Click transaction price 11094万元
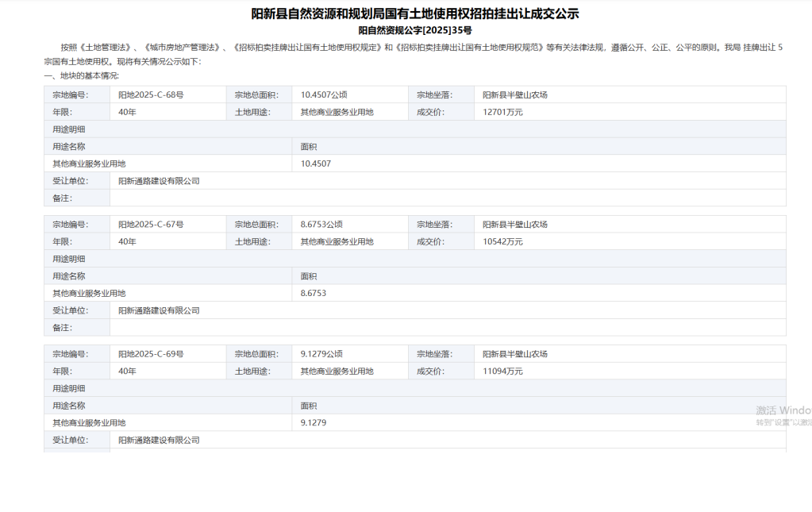The height and width of the screenshot is (512, 812). pos(502,371)
